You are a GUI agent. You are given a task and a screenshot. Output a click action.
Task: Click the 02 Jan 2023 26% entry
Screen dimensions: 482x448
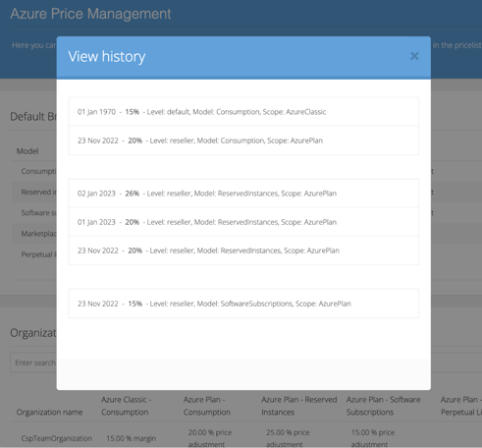tap(243, 194)
